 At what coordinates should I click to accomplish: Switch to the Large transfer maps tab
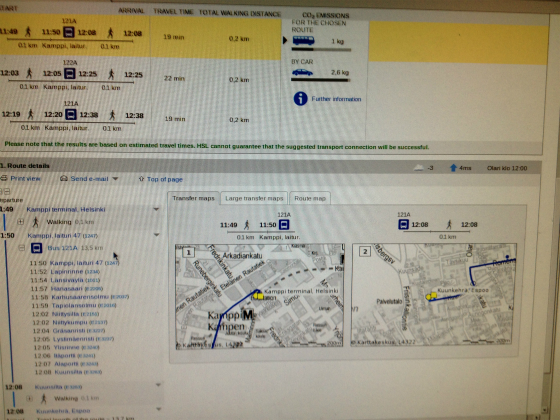click(x=254, y=198)
